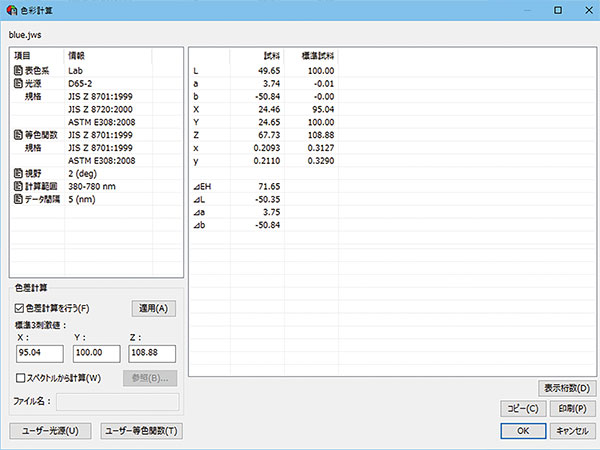The image size is (600, 450).
Task: Select the 5 (nm) data interval value
Action: coord(82,199)
